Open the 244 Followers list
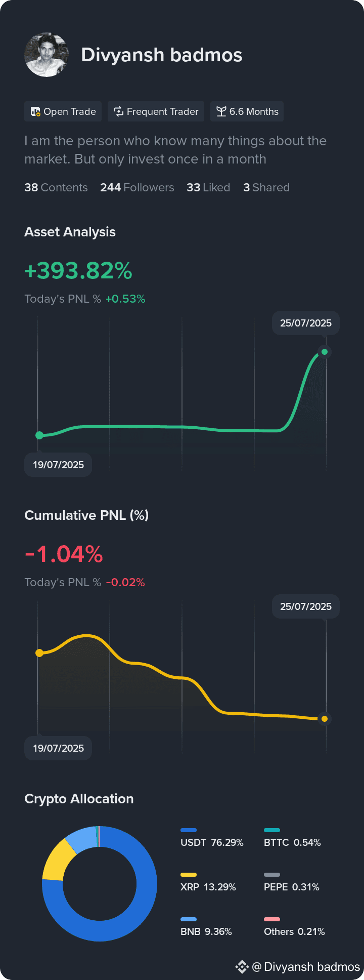The image size is (364, 980). click(137, 188)
